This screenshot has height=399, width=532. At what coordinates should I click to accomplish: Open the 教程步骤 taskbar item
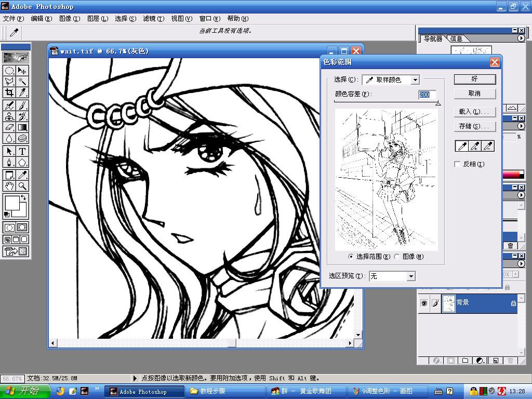pyautogui.click(x=225, y=391)
